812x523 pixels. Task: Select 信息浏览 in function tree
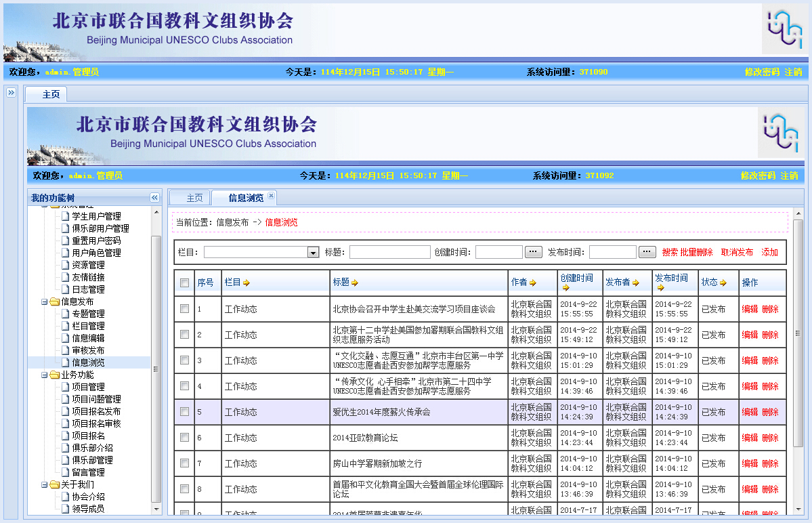pyautogui.click(x=88, y=362)
